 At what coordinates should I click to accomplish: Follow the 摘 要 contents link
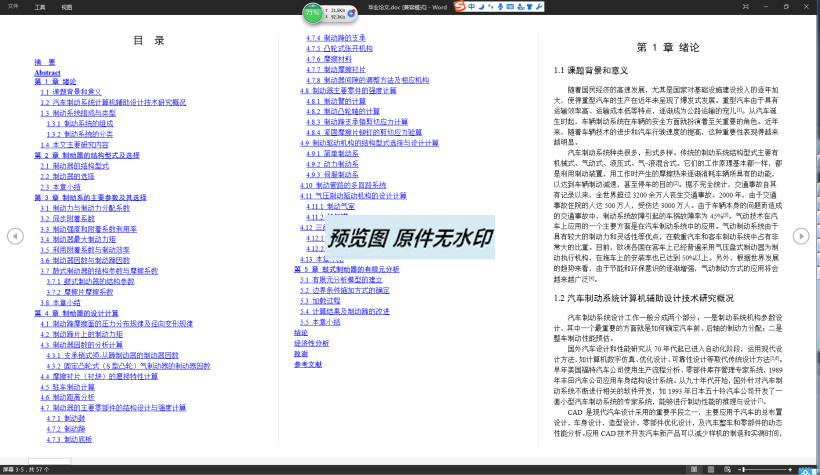[45, 62]
